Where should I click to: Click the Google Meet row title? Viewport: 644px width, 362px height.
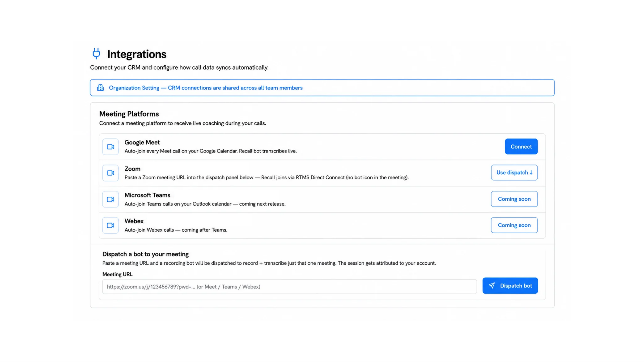coord(142,142)
